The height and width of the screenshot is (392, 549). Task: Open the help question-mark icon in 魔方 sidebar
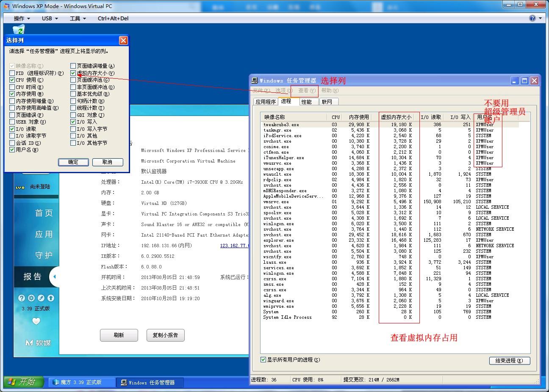pyautogui.click(x=22, y=298)
